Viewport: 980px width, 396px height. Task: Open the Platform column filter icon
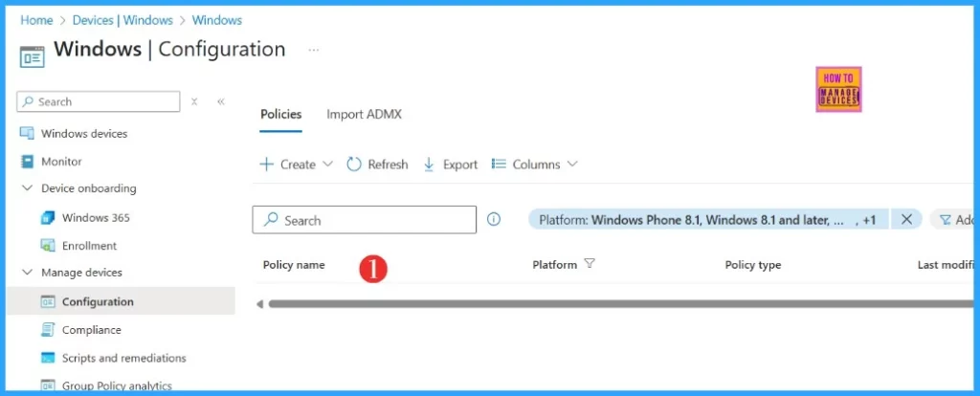[589, 264]
